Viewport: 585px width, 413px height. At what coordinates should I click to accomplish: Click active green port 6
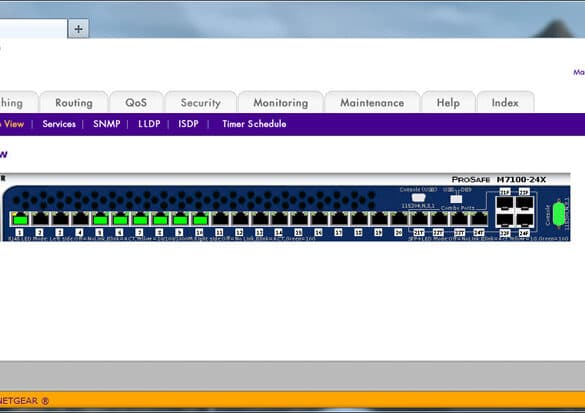tap(120, 219)
